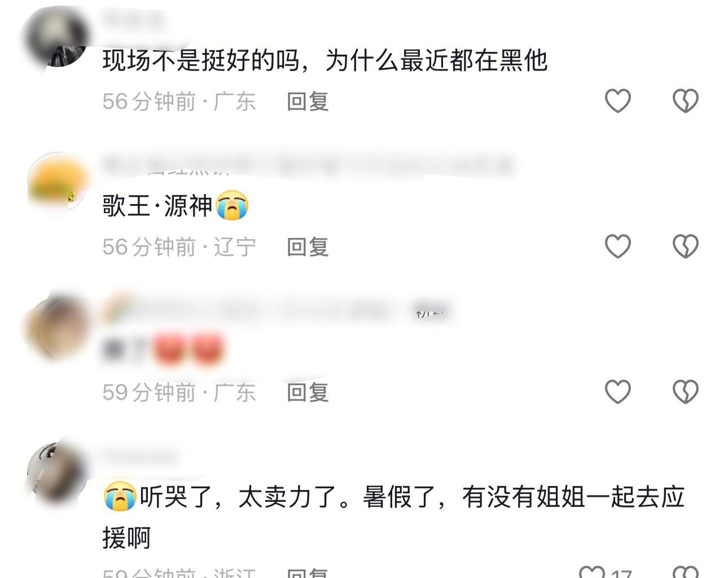Reply to the 59分钟前 广东 comment
The height and width of the screenshot is (578, 728).
coord(308,391)
